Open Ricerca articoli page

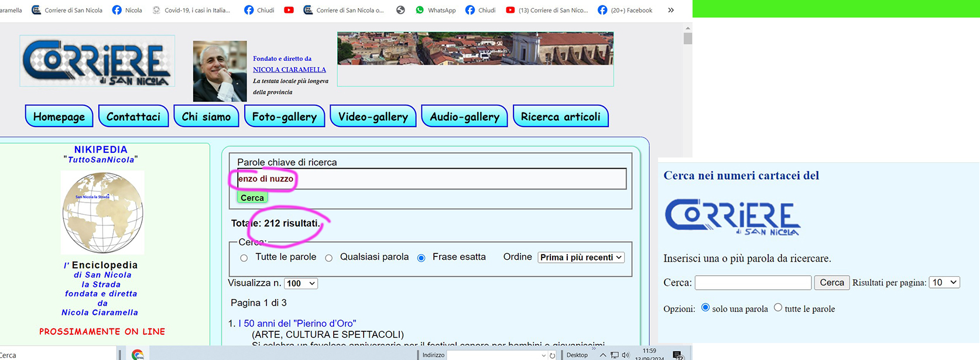click(x=561, y=116)
